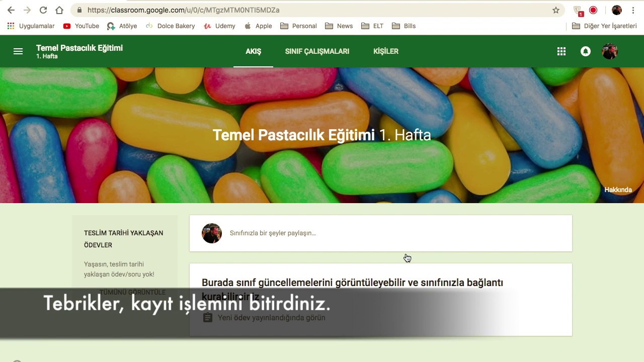Go forward with the browser forward arrow
This screenshot has height=362, width=644.
point(27,10)
